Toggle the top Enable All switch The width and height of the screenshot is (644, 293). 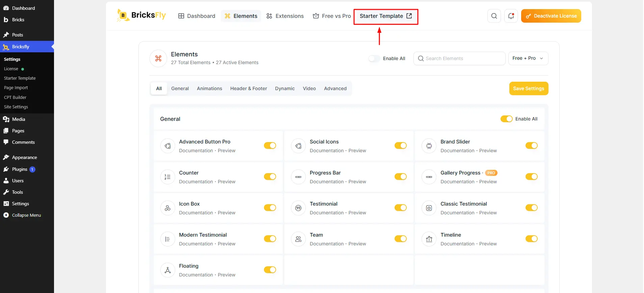pyautogui.click(x=374, y=58)
